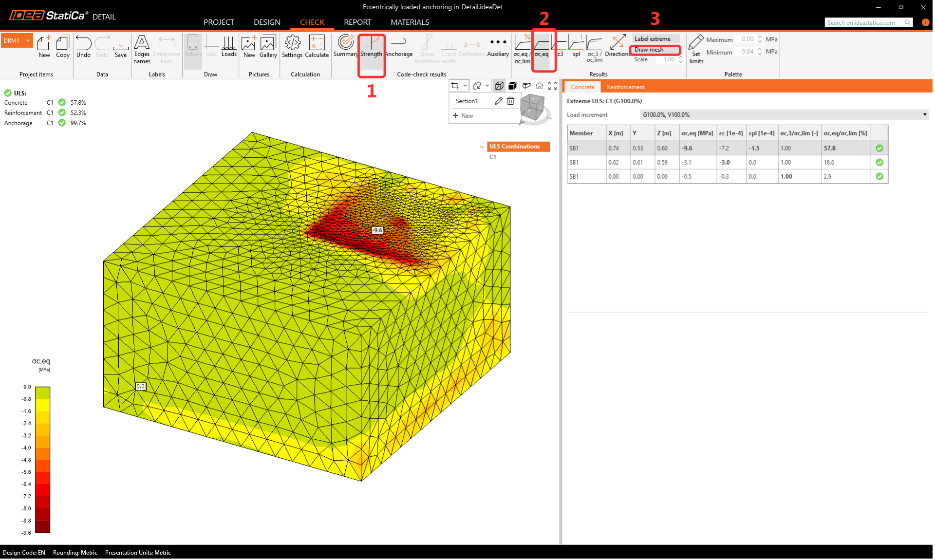935x560 pixels.
Task: Click the Set limits palette button
Action: pyautogui.click(x=696, y=49)
